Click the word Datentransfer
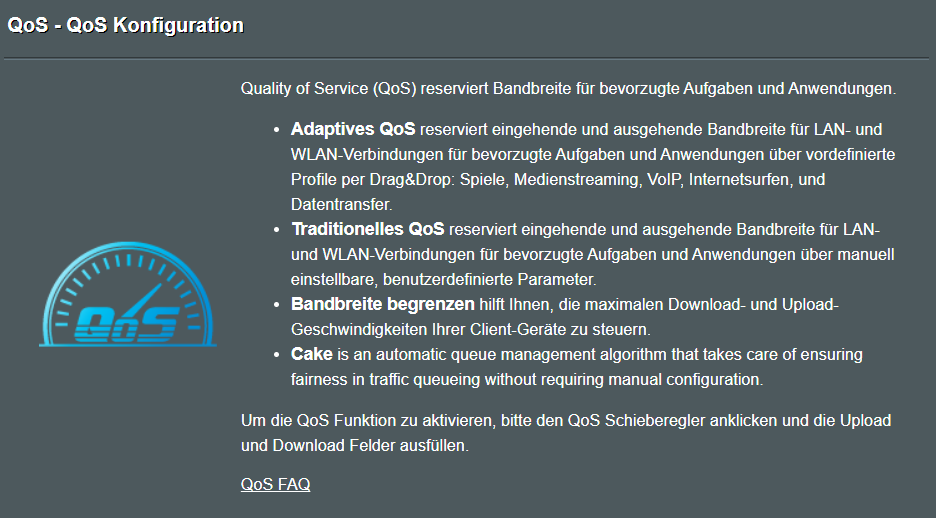The image size is (936, 518). (341, 205)
